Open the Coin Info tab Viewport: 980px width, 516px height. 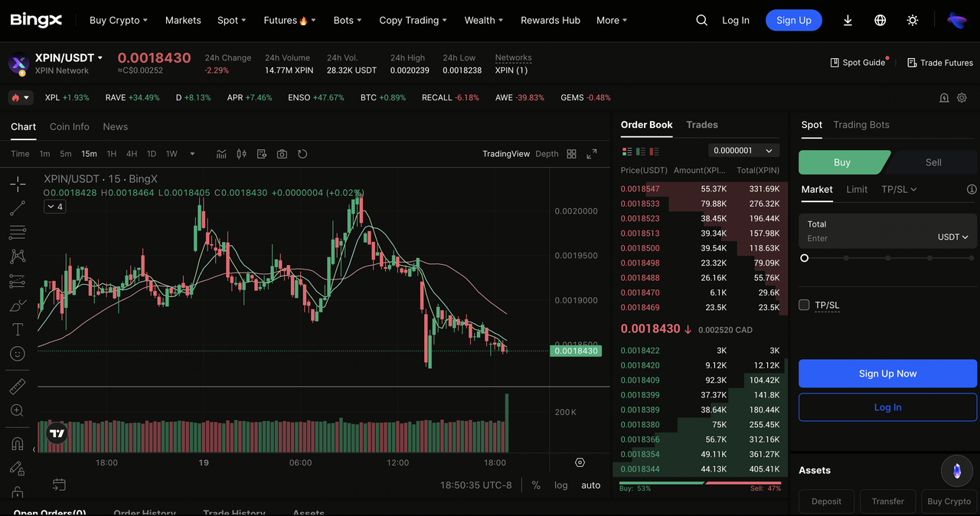point(70,127)
